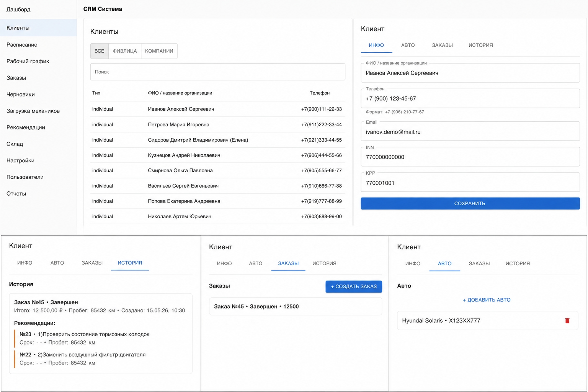The image size is (588, 392).
Task: Open Настройки in the sidebar
Action: click(20, 160)
